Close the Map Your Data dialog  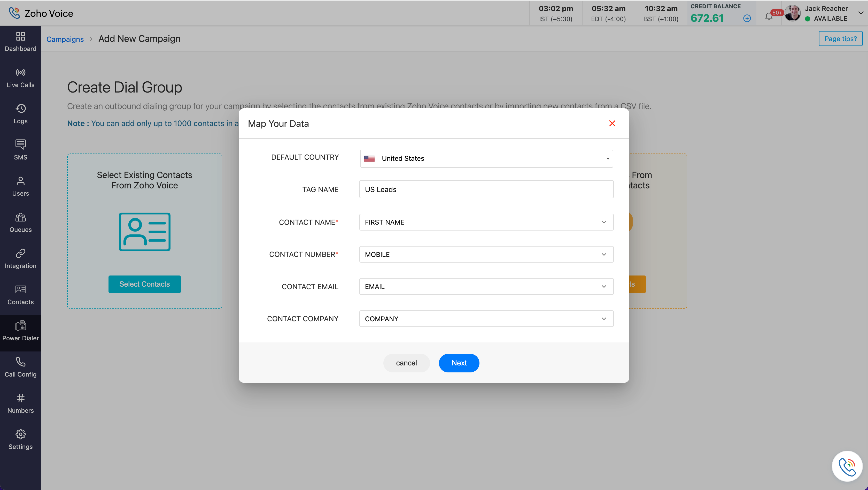click(x=612, y=124)
